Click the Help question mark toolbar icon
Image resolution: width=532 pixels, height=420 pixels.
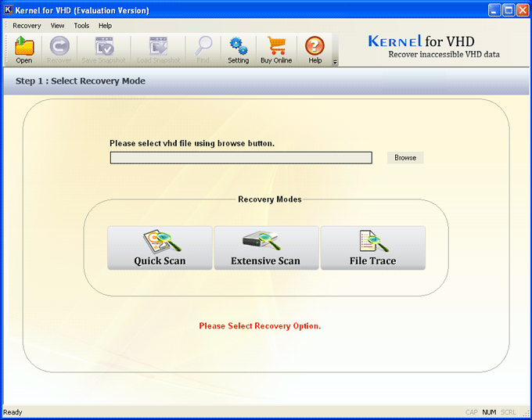tap(315, 47)
